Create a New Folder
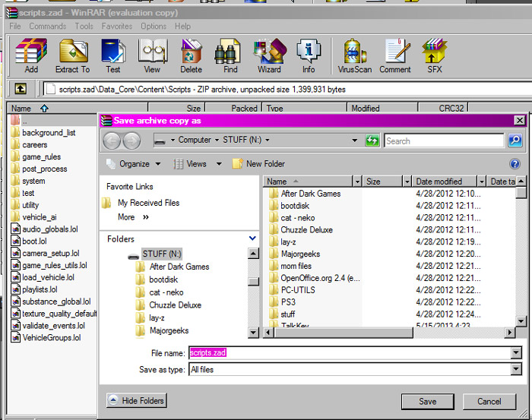Screen dimensions: 532x420 point(259,164)
